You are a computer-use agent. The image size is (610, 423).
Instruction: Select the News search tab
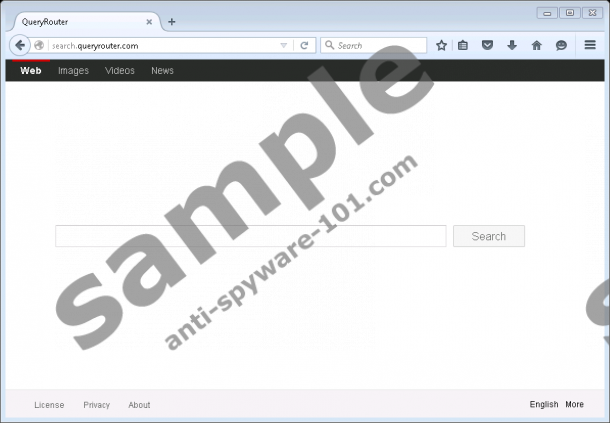(x=162, y=71)
